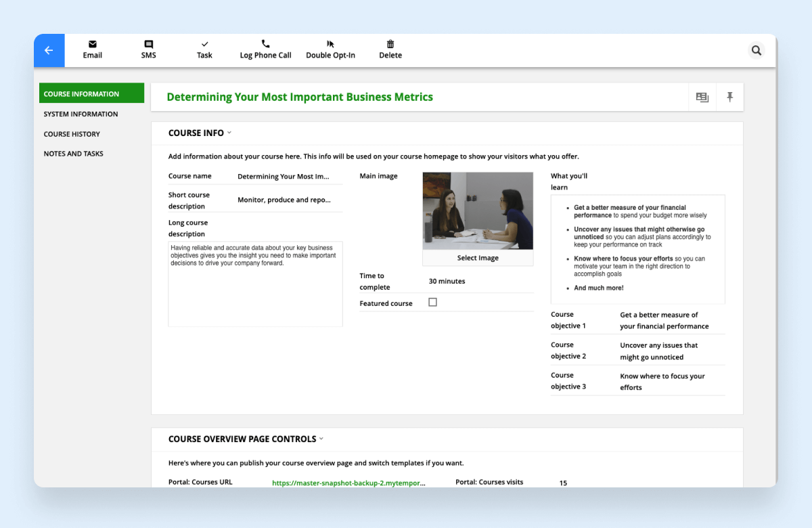
Task: Click the course main image thumbnail
Action: point(478,211)
